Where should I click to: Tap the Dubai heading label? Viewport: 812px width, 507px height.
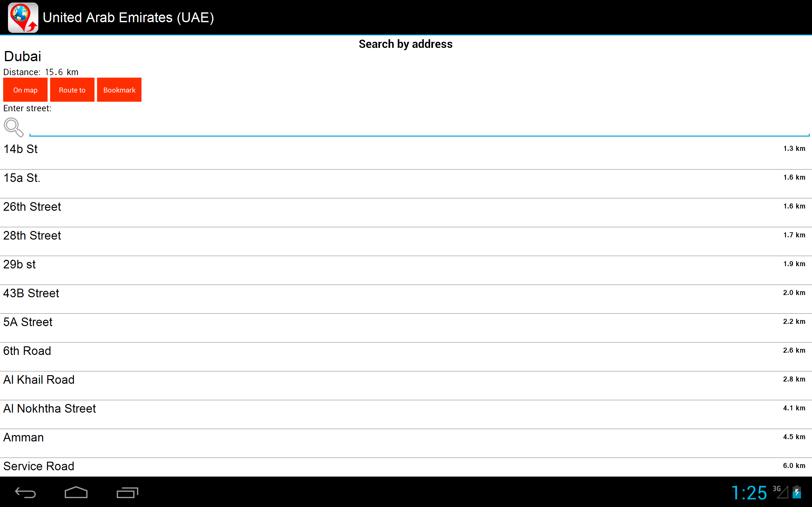click(23, 56)
